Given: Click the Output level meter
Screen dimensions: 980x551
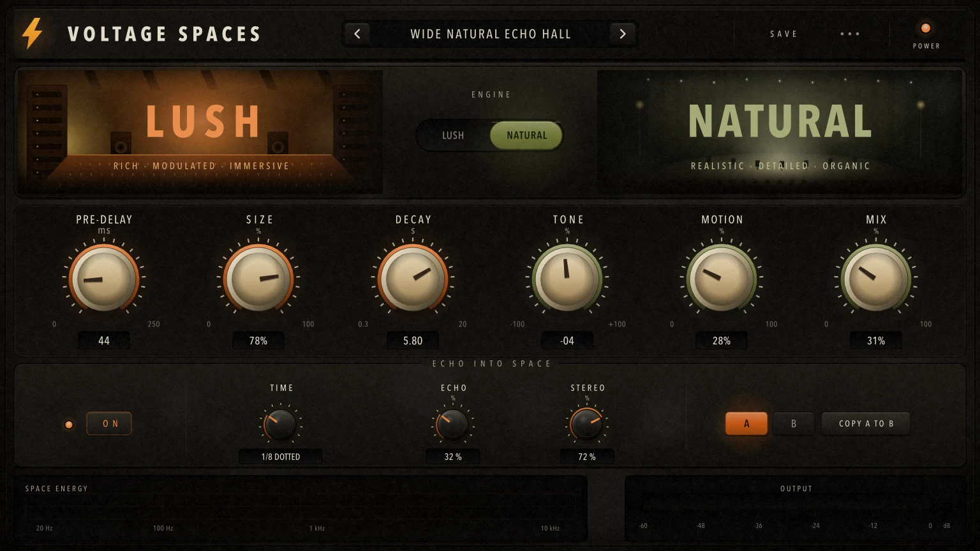Looking at the screenshot, I should pos(795,508).
